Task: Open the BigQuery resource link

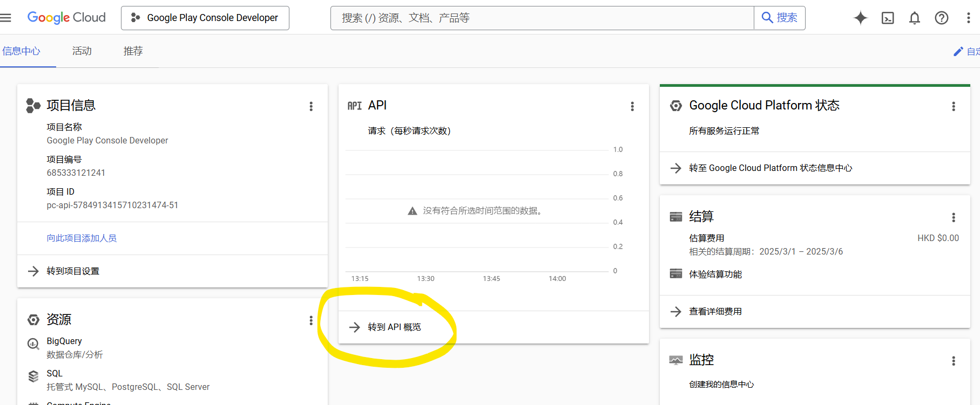Action: (64, 341)
